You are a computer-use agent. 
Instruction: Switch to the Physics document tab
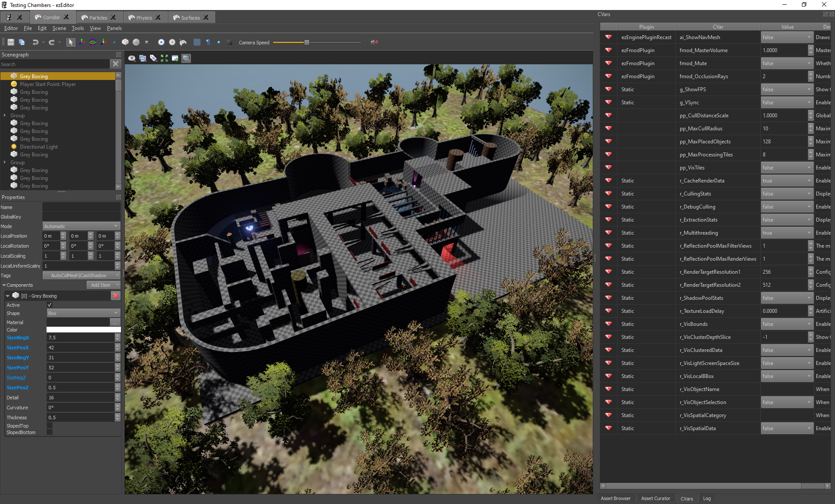(x=144, y=17)
